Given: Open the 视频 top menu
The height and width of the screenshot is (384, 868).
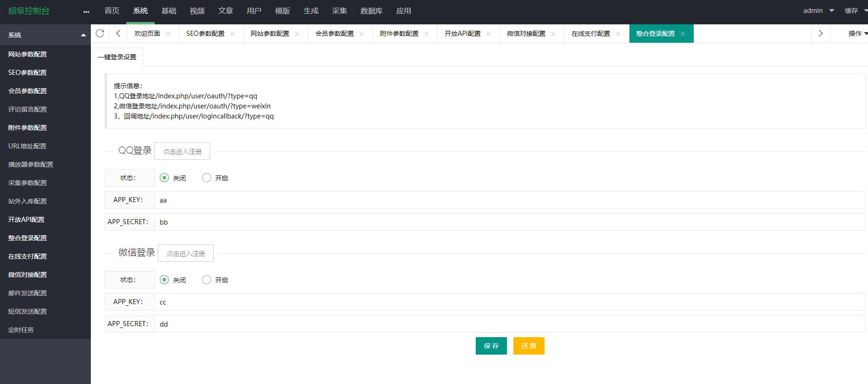Looking at the screenshot, I should pyautogui.click(x=197, y=11).
